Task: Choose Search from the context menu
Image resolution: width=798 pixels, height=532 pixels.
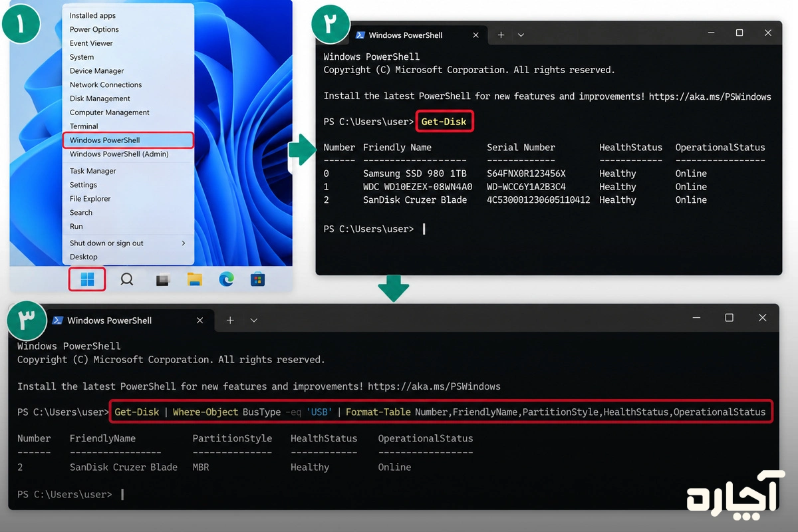Action: pos(81,213)
